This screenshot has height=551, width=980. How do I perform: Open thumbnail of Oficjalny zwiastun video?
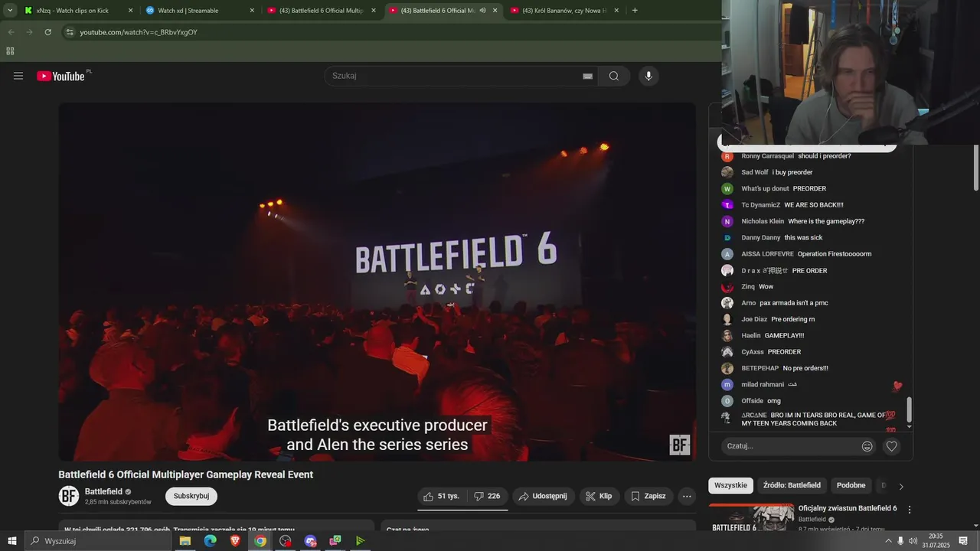(751, 518)
